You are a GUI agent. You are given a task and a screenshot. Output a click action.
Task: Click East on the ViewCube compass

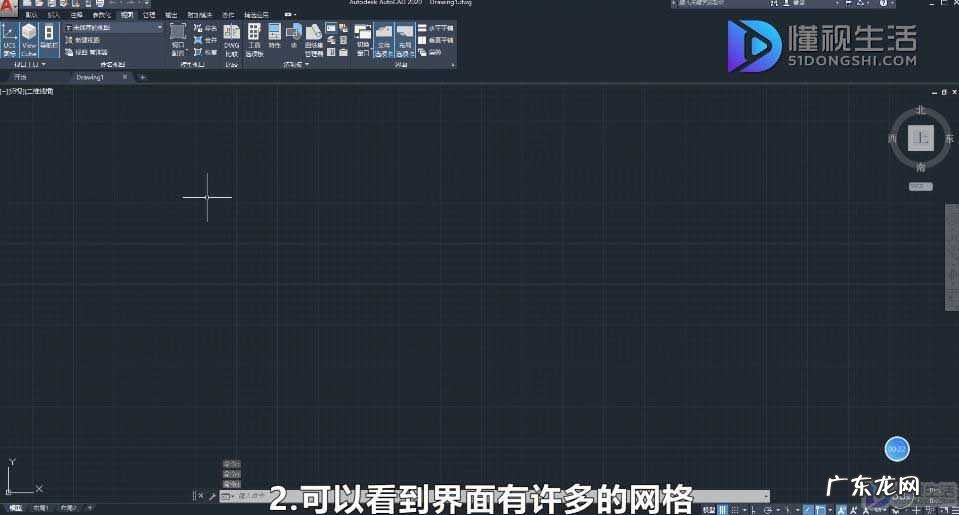(949, 139)
